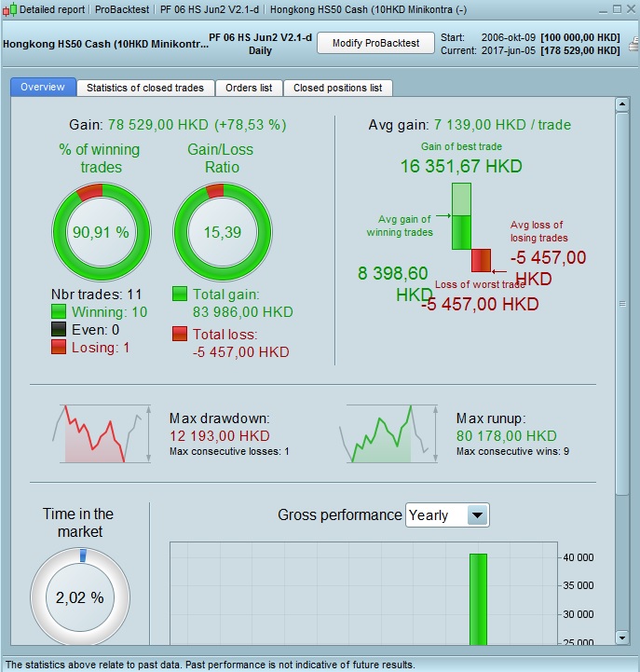Click the Gain/Loss Ratio donut chart
Viewport: 640px width, 672px height.
click(x=223, y=232)
